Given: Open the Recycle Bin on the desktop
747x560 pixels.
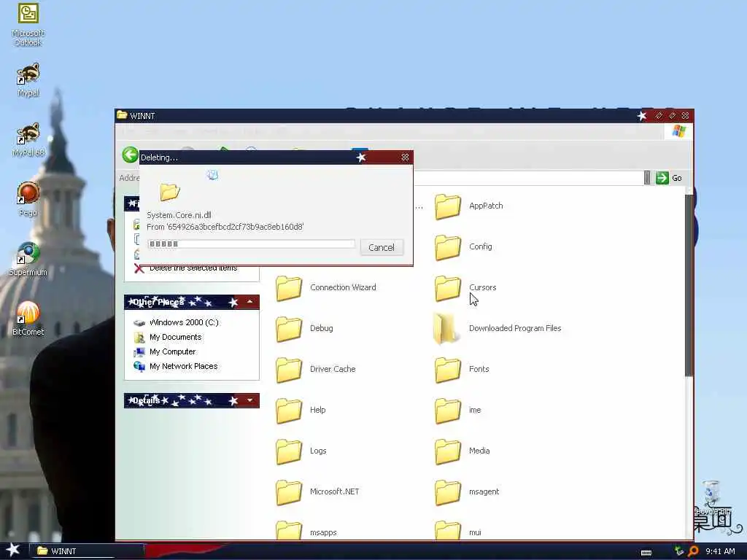Looking at the screenshot, I should (x=712, y=497).
